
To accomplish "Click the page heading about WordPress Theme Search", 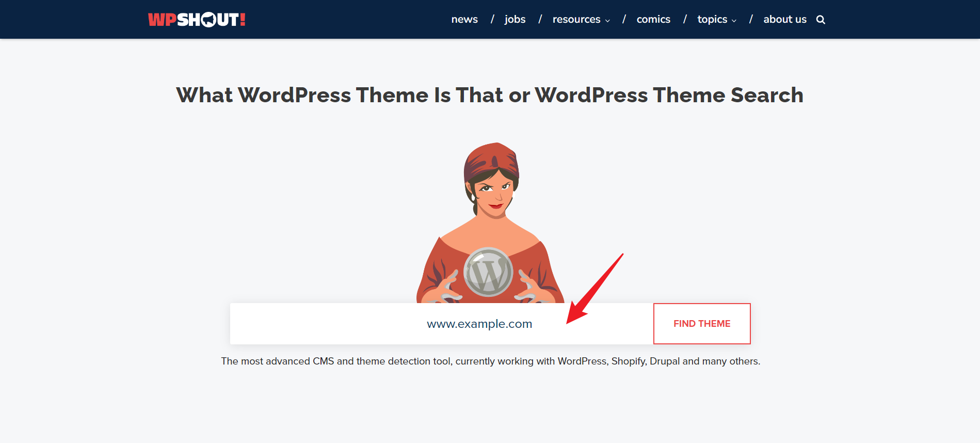I will click(x=490, y=95).
